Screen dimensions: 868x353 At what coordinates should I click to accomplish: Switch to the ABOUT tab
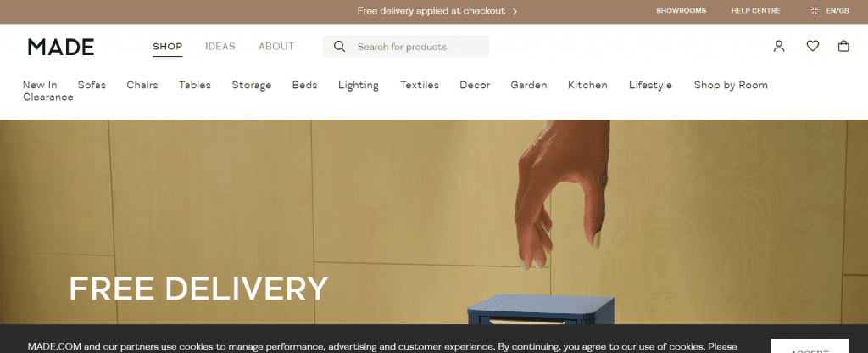pos(276,46)
